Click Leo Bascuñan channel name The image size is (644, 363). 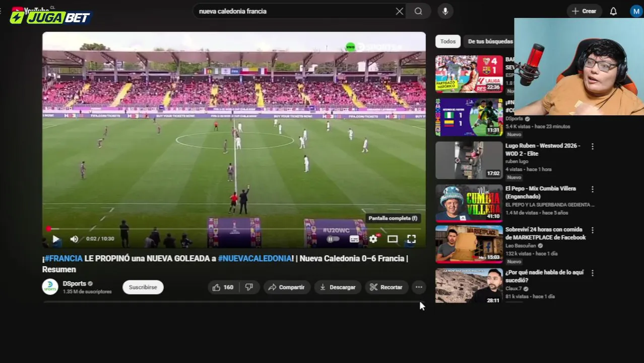[521, 246]
